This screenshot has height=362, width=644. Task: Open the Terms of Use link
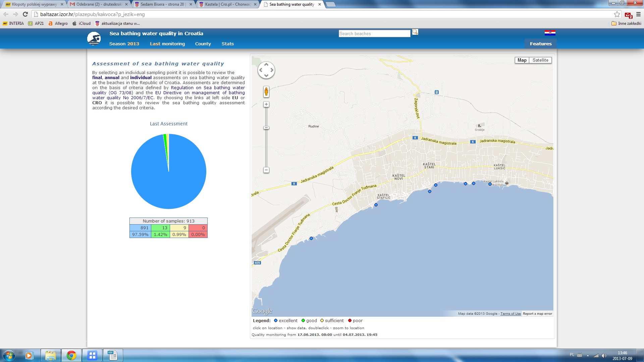click(510, 314)
